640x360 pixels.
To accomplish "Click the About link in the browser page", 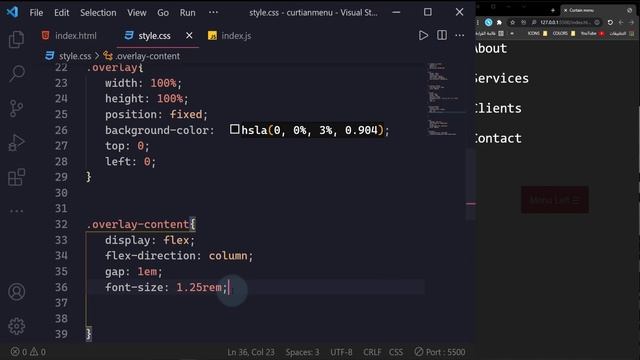I will [x=491, y=49].
